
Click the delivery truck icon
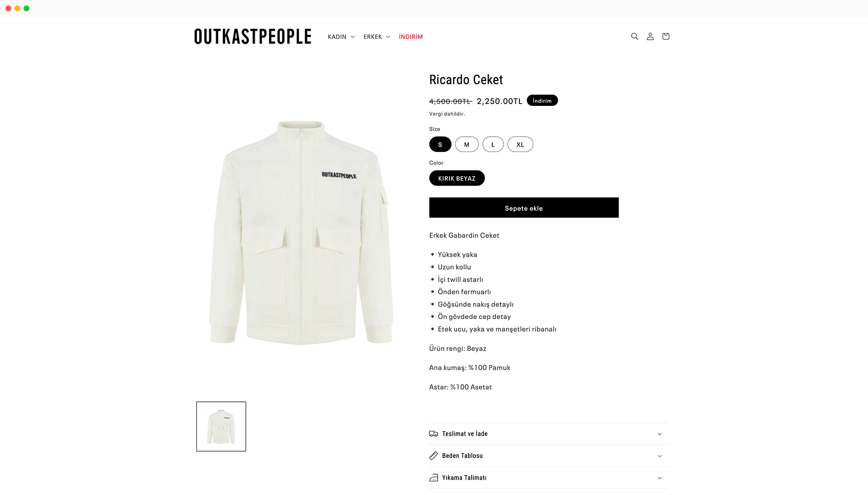pos(434,433)
